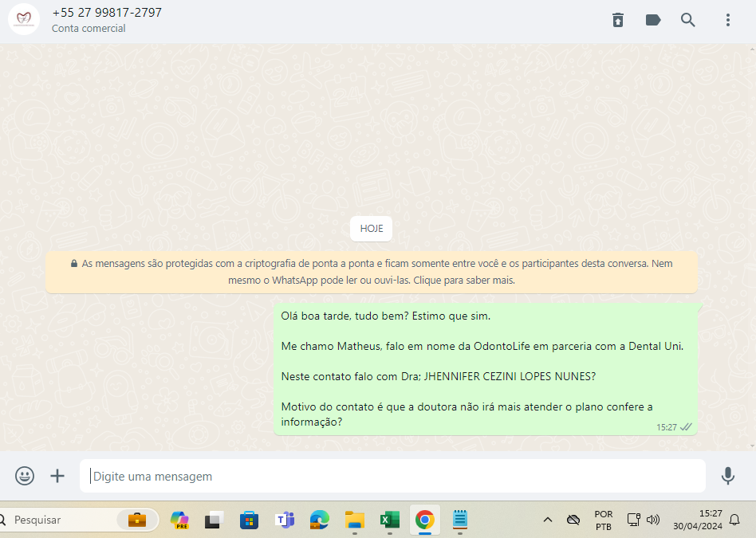The height and width of the screenshot is (538, 756).
Task: Open Microsoft Edge from taskbar
Action: point(319,520)
